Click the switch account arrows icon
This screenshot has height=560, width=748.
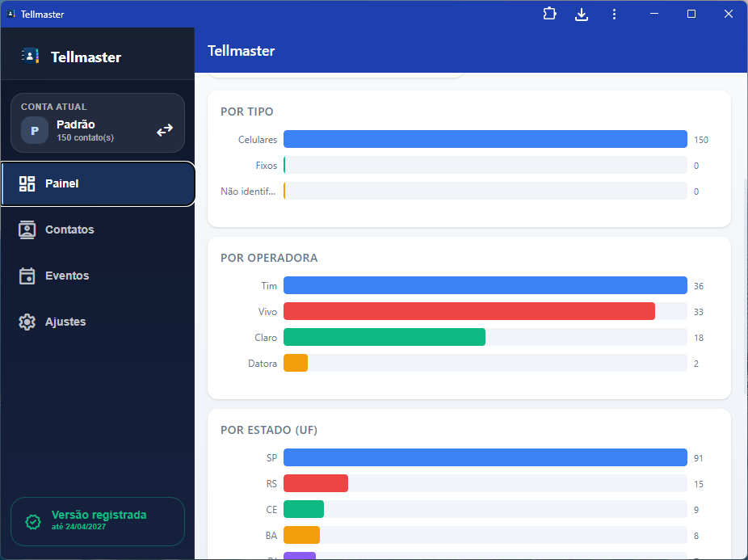point(165,130)
